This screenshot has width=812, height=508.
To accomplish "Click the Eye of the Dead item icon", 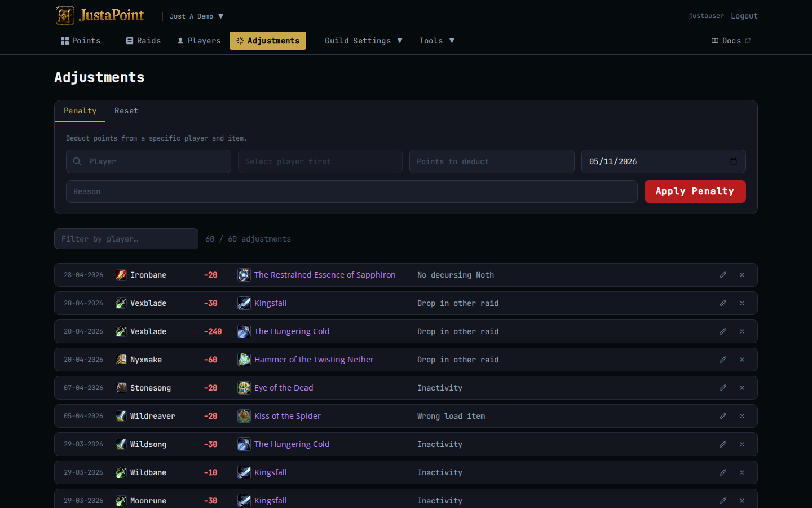I will [x=244, y=388].
